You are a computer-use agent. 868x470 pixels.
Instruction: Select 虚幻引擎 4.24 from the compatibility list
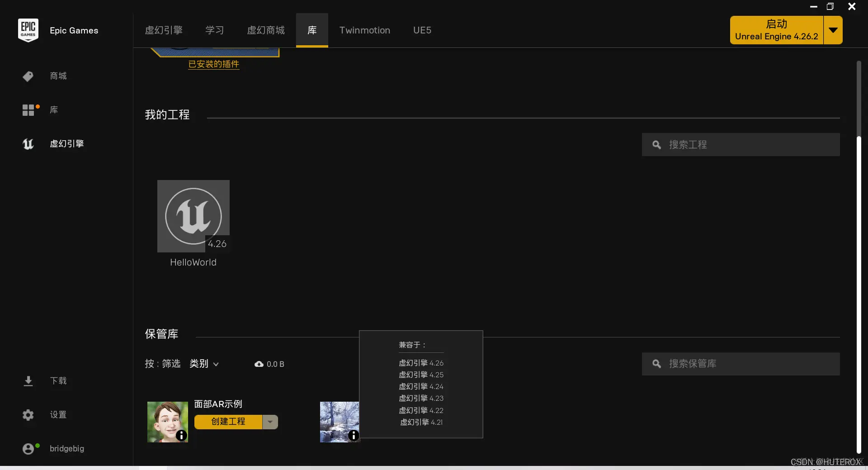pyautogui.click(x=421, y=386)
